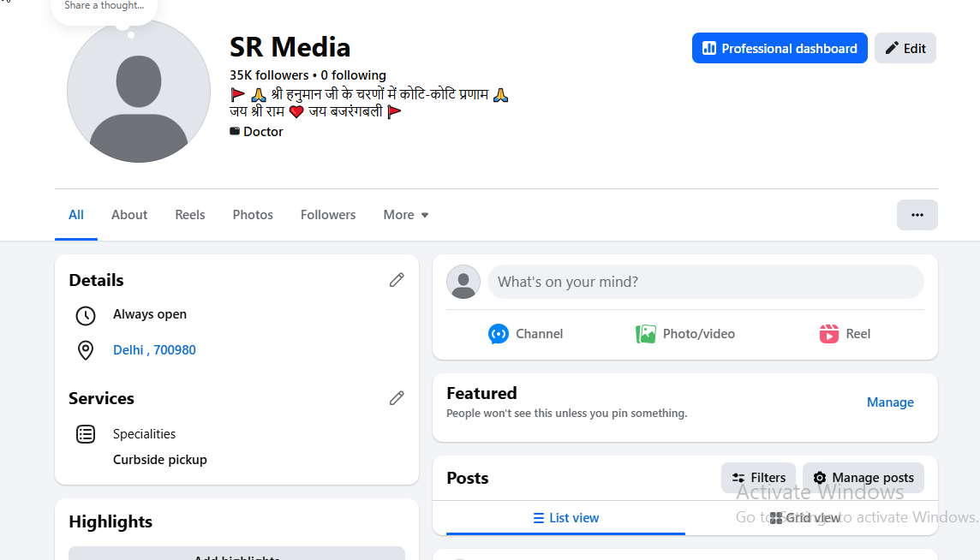The width and height of the screenshot is (980, 560).
Task: Click the Specialities text
Action: click(145, 434)
